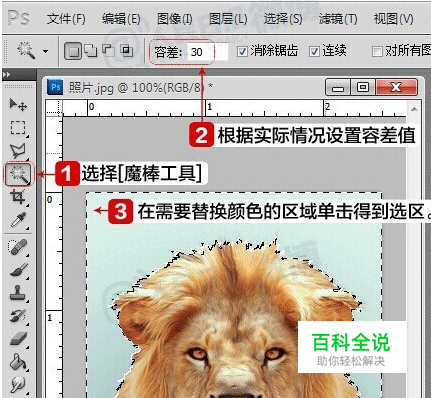Select the Eyedropper tool

[18, 220]
